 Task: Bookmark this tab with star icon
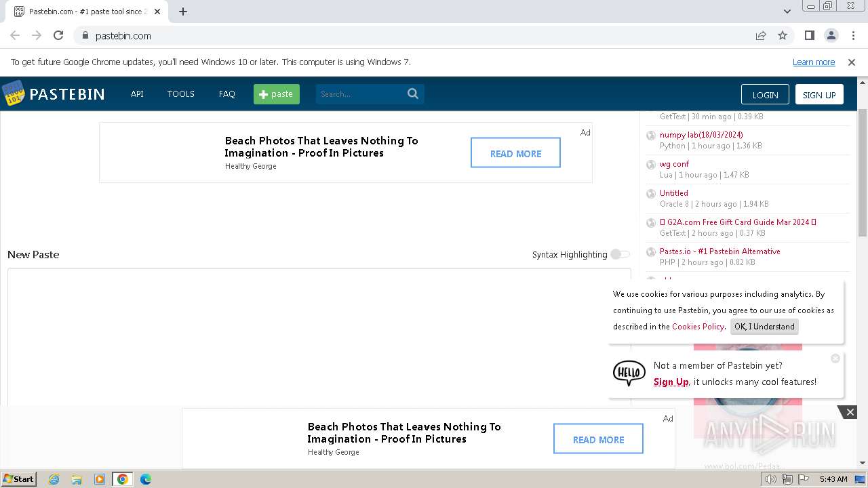point(783,35)
